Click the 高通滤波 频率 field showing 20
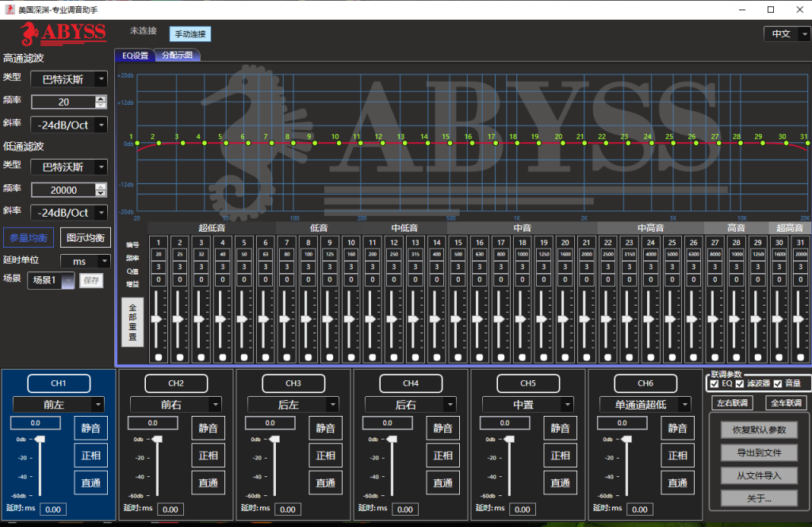812x527 pixels. [x=63, y=102]
